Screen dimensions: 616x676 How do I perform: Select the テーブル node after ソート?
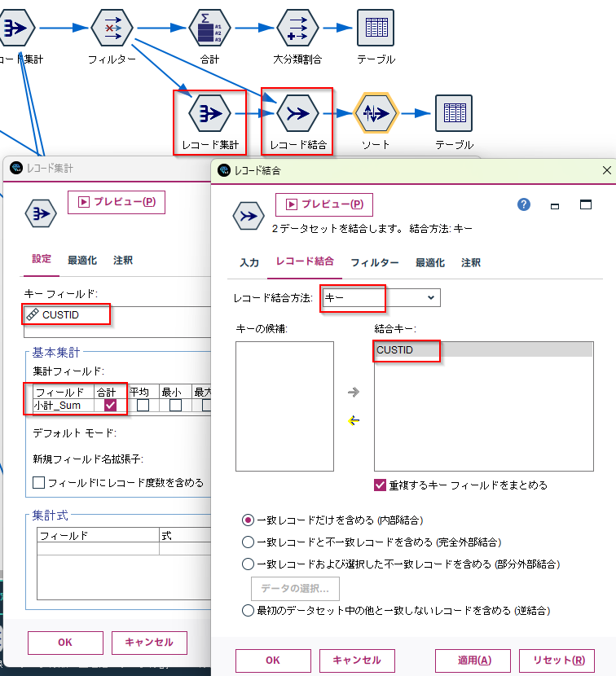coord(454,113)
